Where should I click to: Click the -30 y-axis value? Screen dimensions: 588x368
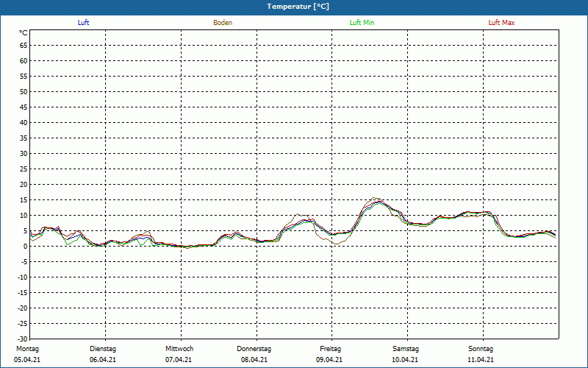click(x=24, y=339)
